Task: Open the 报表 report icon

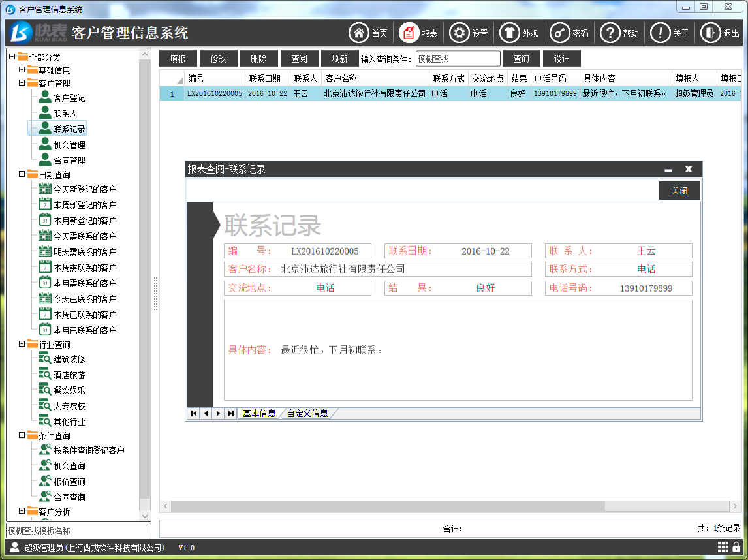Action: coord(409,33)
